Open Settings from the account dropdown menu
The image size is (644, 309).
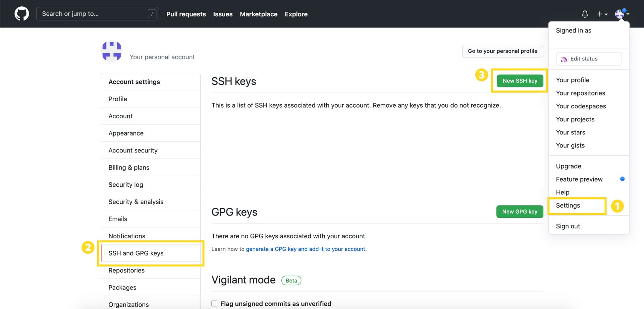coord(567,205)
